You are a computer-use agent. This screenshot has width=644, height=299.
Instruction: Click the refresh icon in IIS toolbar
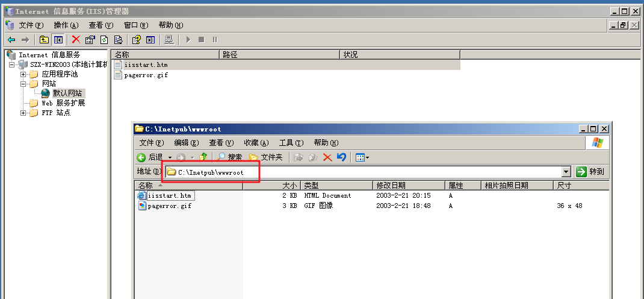(x=104, y=40)
